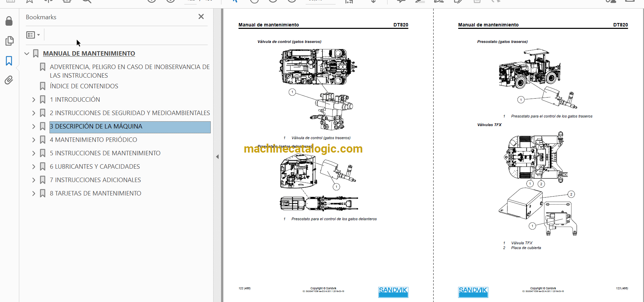Select the 1 INTRODUCCIÓN bookmark
Image resolution: width=644 pixels, height=302 pixels.
tap(75, 100)
